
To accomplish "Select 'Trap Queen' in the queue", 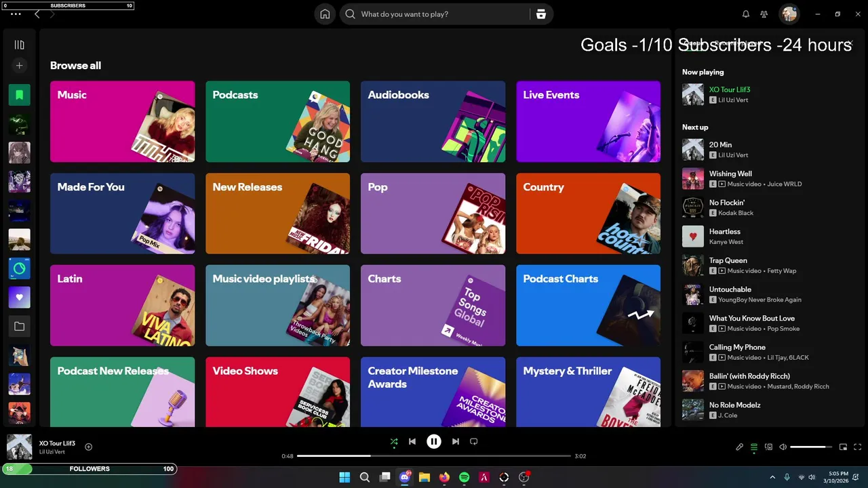I will click(x=770, y=265).
